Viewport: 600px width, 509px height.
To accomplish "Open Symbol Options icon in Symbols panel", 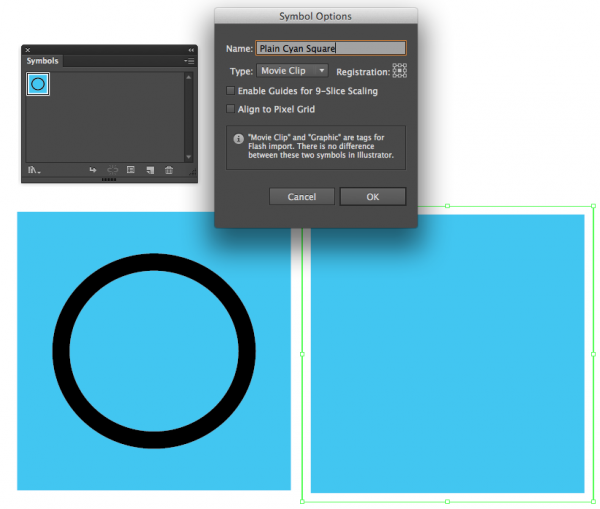I will pyautogui.click(x=130, y=170).
